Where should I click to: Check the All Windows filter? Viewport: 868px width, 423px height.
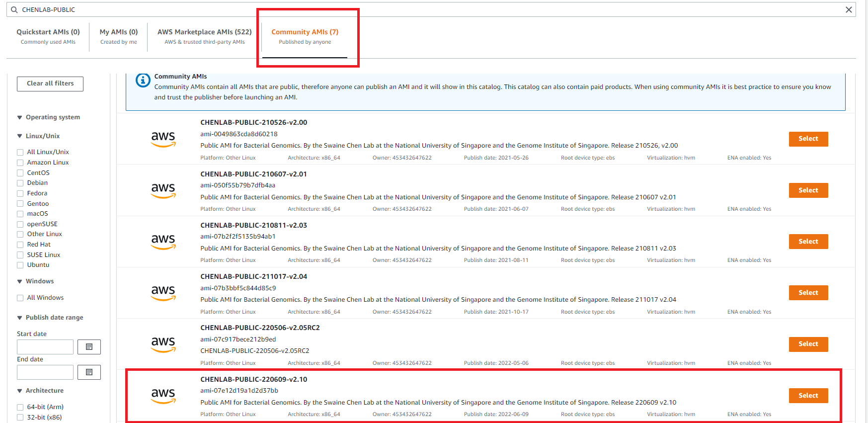point(20,298)
